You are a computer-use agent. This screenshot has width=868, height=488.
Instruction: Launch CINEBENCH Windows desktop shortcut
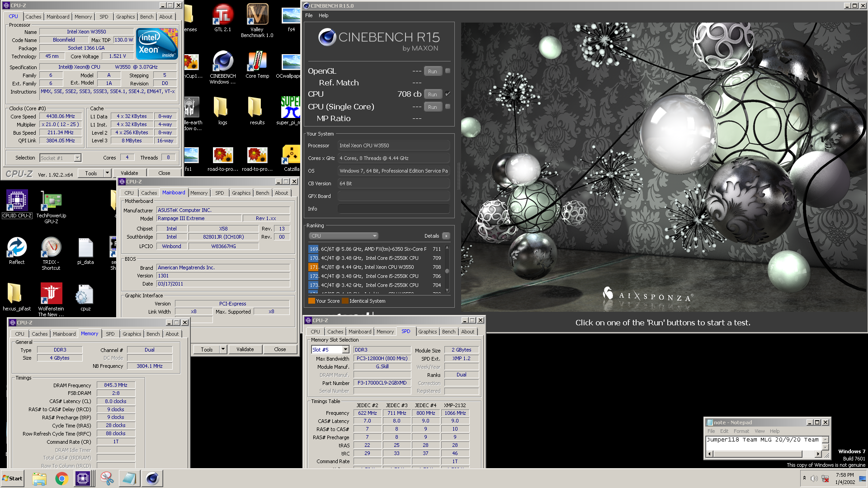point(222,67)
